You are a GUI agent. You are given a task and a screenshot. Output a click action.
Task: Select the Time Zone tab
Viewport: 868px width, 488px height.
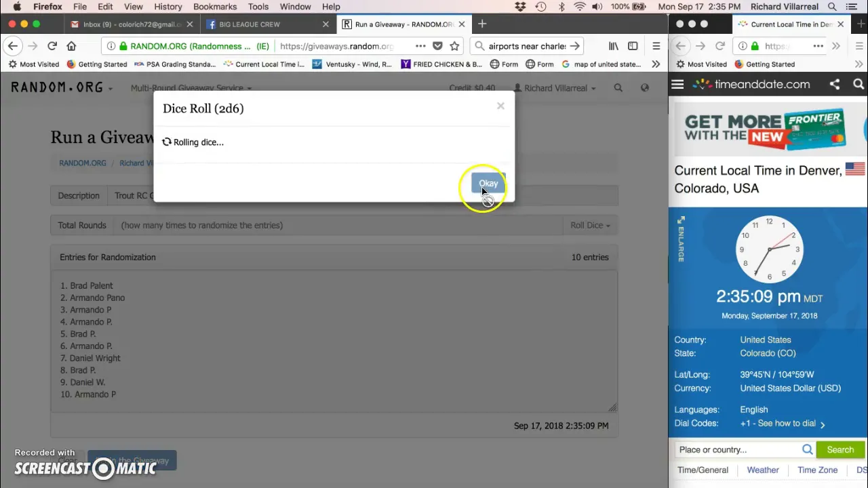coord(817,470)
